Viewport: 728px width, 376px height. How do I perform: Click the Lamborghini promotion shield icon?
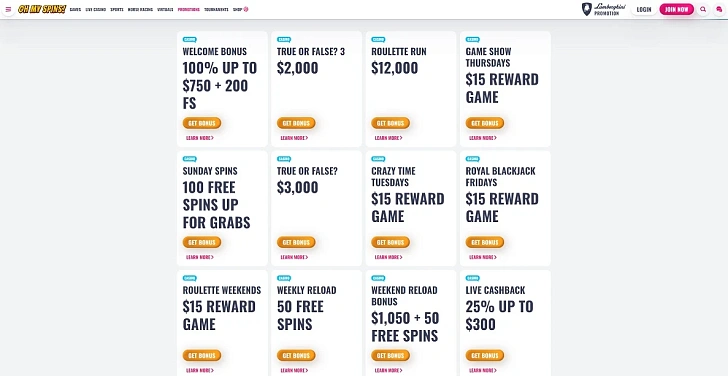(x=586, y=9)
